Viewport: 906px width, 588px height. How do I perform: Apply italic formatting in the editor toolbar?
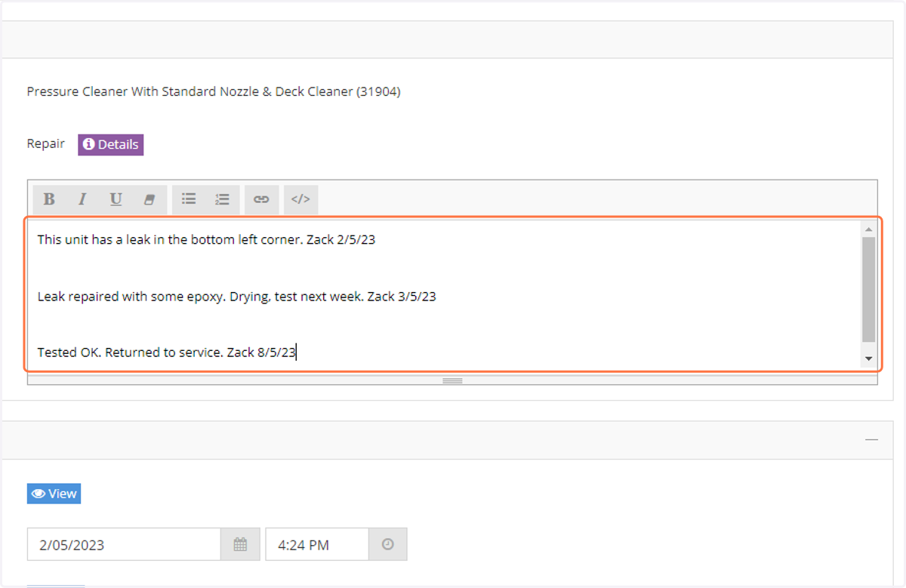tap(82, 199)
